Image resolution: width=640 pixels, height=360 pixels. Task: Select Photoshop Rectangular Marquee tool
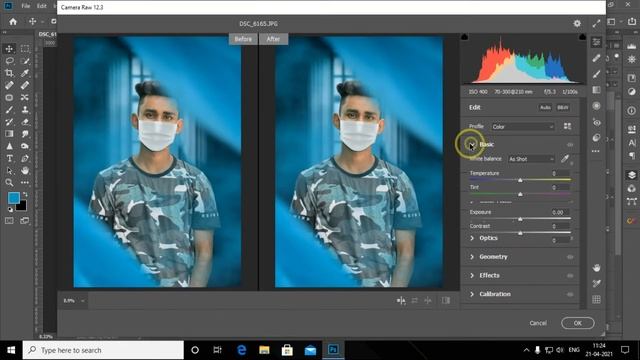[x=24, y=49]
